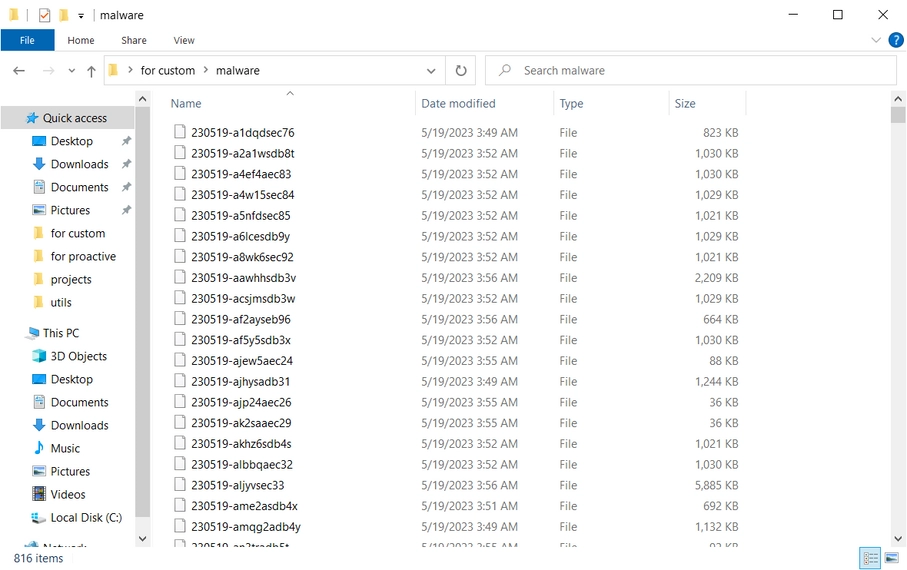Switch to large icons view
The width and height of the screenshot is (907, 570).
point(891,558)
